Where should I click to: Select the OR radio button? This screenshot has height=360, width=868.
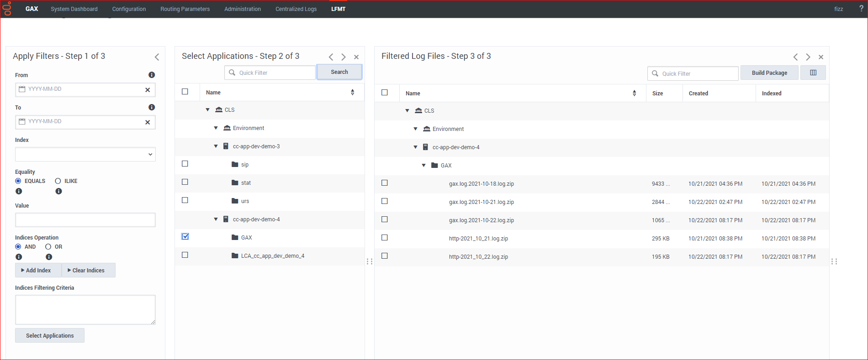(48, 247)
